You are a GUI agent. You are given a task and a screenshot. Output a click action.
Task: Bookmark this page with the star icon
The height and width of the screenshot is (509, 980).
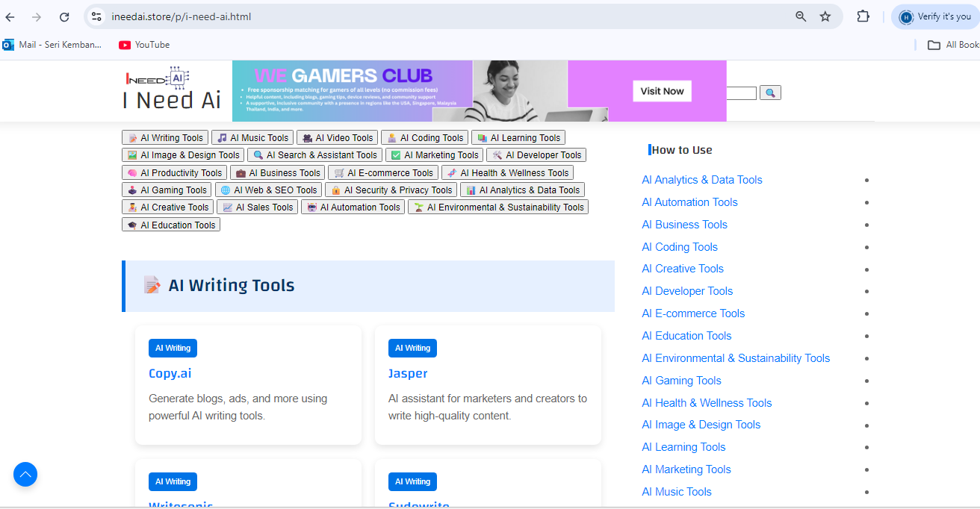tap(825, 16)
